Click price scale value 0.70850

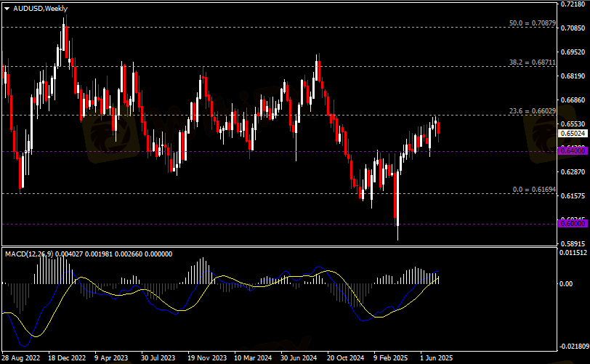coord(573,28)
